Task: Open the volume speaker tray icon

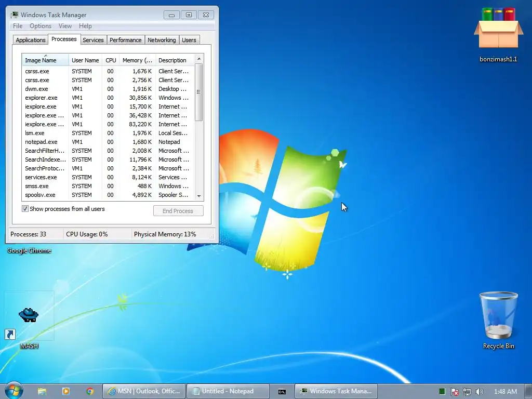Action: (479, 392)
